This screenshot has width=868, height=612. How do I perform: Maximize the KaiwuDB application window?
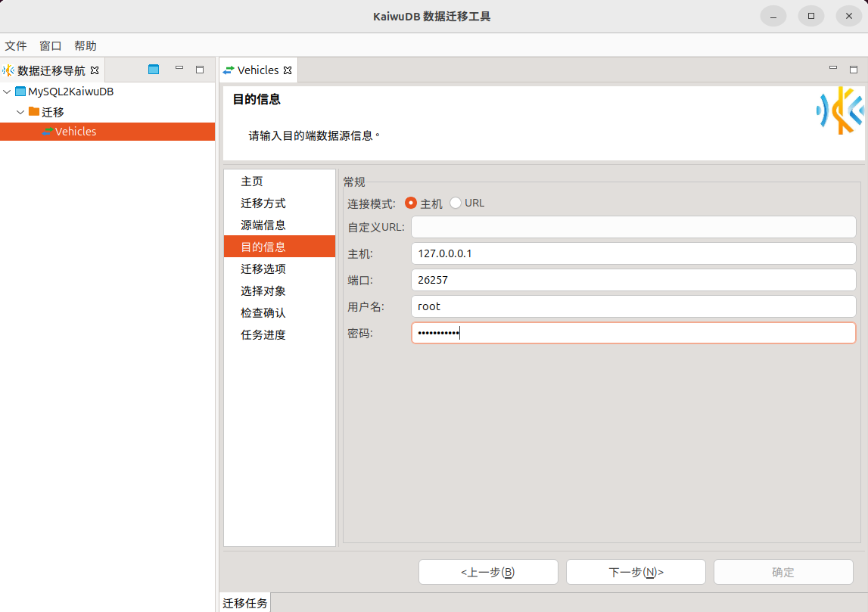click(811, 16)
